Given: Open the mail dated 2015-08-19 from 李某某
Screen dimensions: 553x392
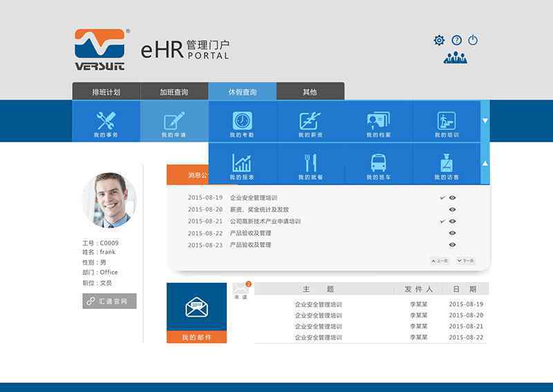Looking at the screenshot, I should (x=371, y=304).
